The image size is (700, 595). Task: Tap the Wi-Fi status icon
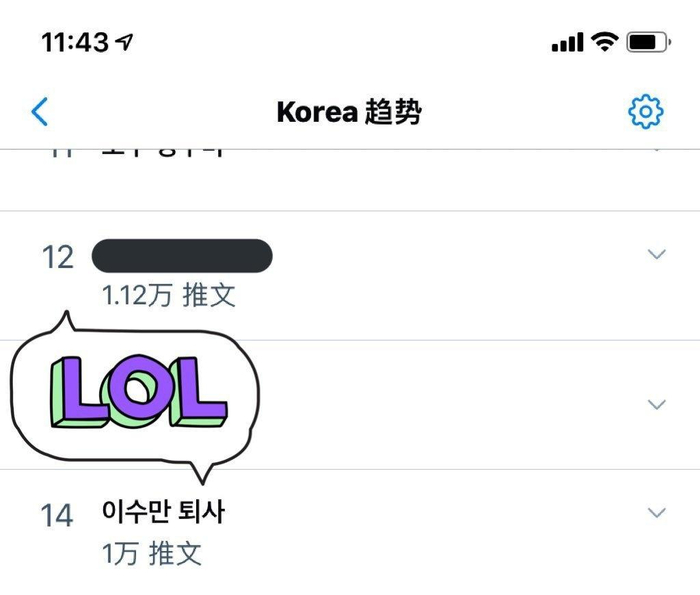604,42
